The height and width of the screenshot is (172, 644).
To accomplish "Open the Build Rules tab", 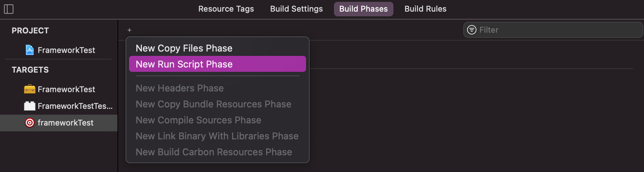I will pos(425,9).
